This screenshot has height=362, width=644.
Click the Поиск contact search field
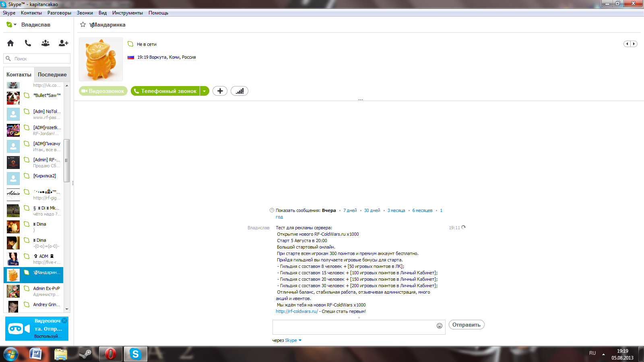pos(37,59)
